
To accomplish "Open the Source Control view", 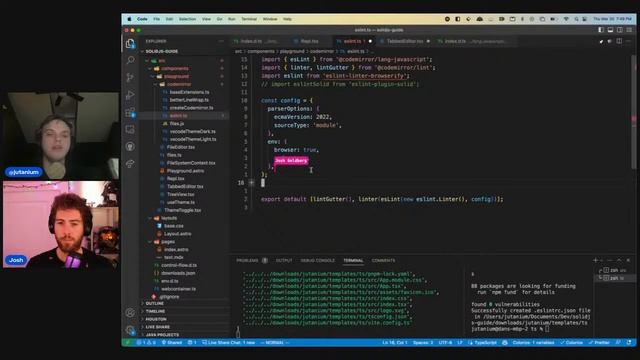I will point(130,78).
